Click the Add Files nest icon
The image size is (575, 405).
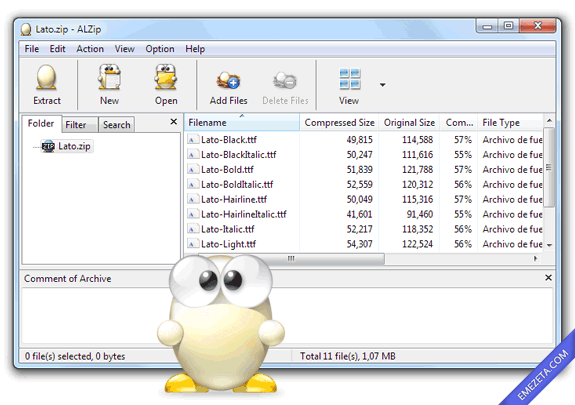click(228, 80)
